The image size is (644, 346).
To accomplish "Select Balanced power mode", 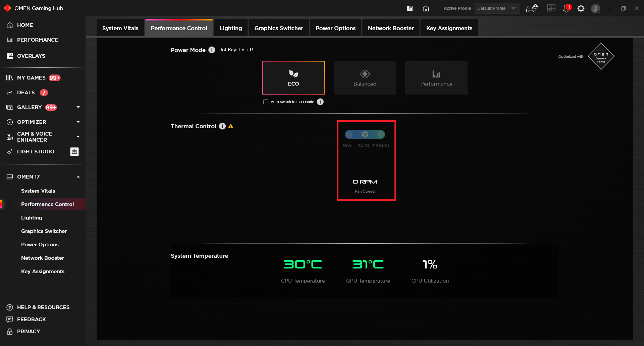I will click(365, 78).
